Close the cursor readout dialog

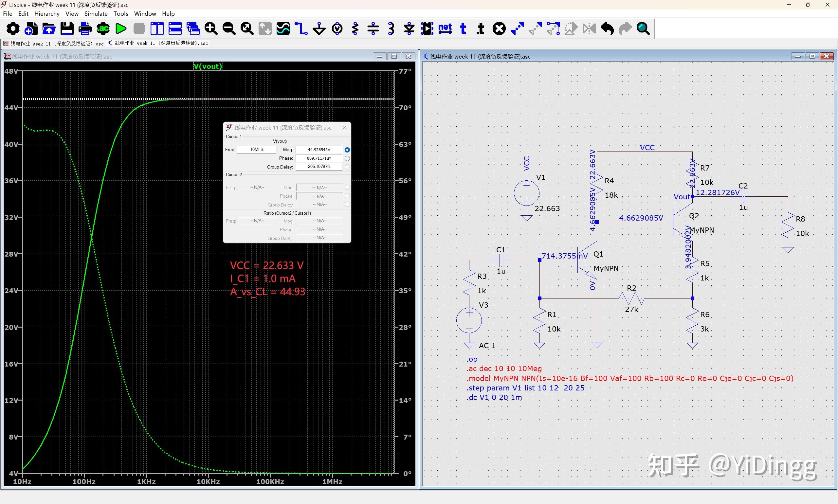click(344, 128)
